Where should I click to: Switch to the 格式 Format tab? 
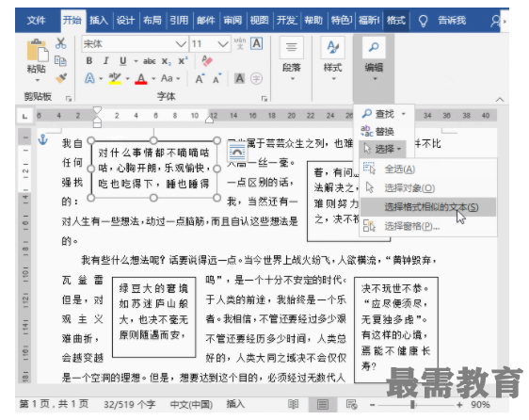(395, 21)
